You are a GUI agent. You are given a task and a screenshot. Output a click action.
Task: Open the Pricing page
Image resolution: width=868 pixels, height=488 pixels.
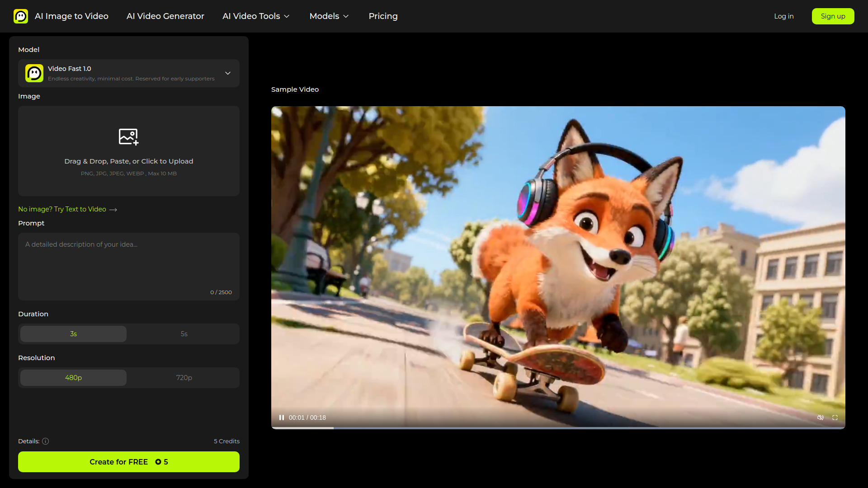click(383, 16)
